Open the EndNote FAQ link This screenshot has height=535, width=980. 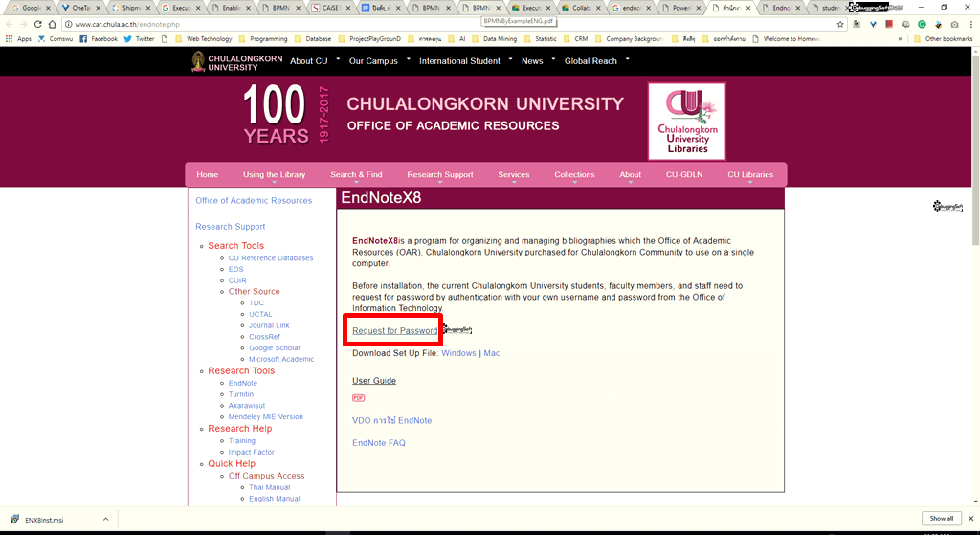tap(379, 443)
